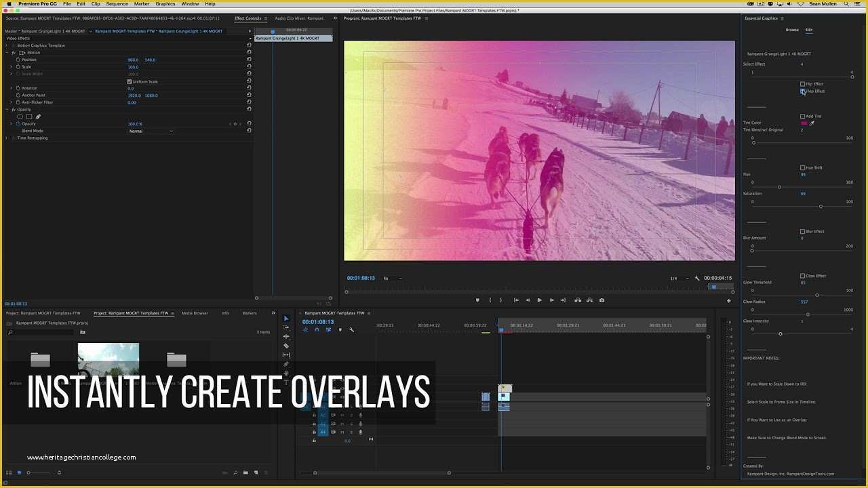
Task: Go to Out point
Action: (x=563, y=300)
